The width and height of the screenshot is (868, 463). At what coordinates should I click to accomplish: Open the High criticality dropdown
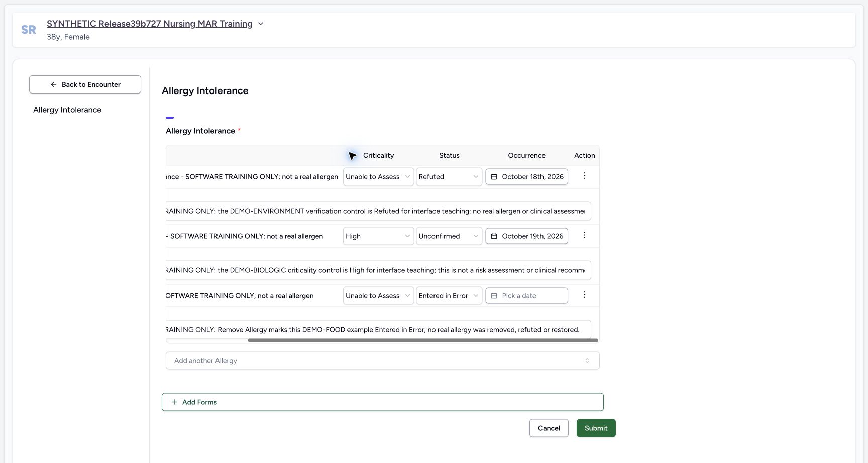[x=378, y=236]
